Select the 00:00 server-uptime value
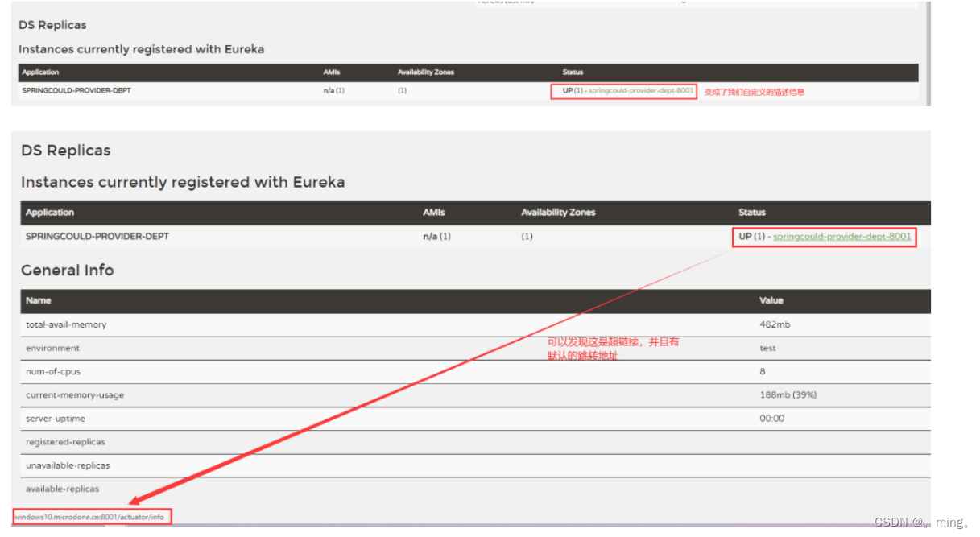 772,419
